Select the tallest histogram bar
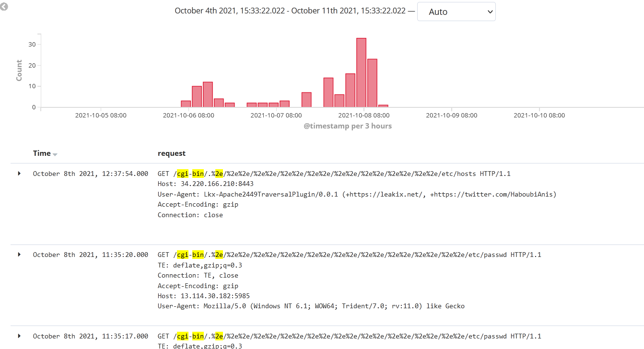The height and width of the screenshot is (349, 644). tap(361, 73)
